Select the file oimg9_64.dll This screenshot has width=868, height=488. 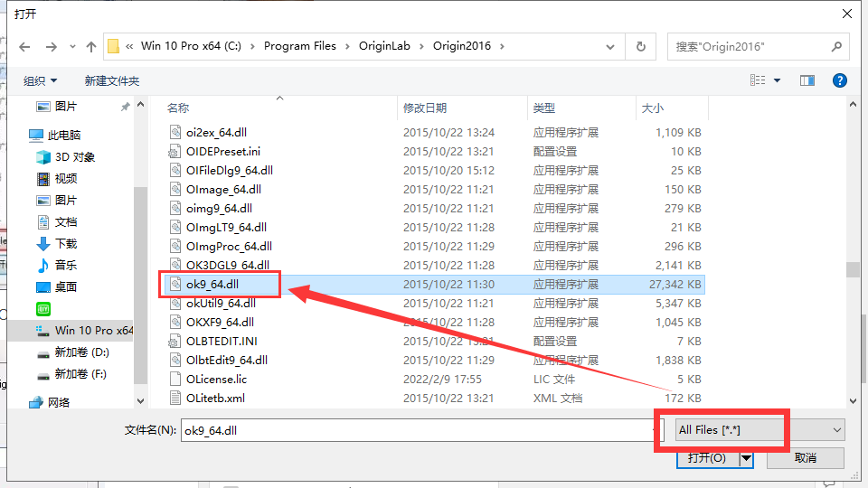[x=219, y=208]
